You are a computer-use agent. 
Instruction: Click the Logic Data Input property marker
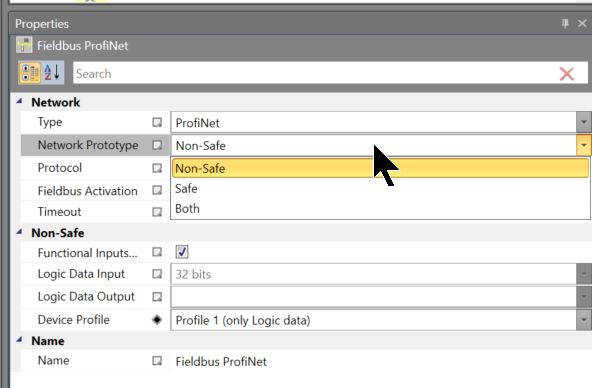[157, 274]
